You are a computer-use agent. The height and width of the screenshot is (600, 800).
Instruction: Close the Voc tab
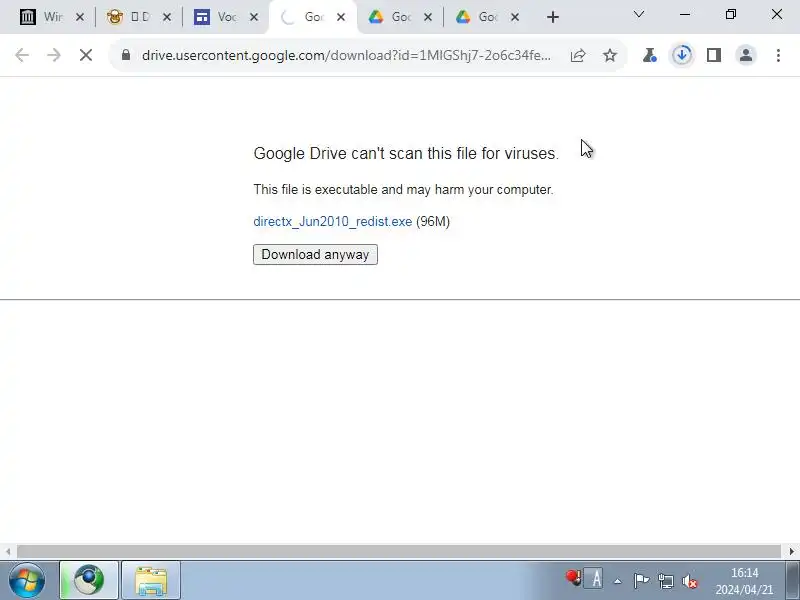(x=254, y=17)
